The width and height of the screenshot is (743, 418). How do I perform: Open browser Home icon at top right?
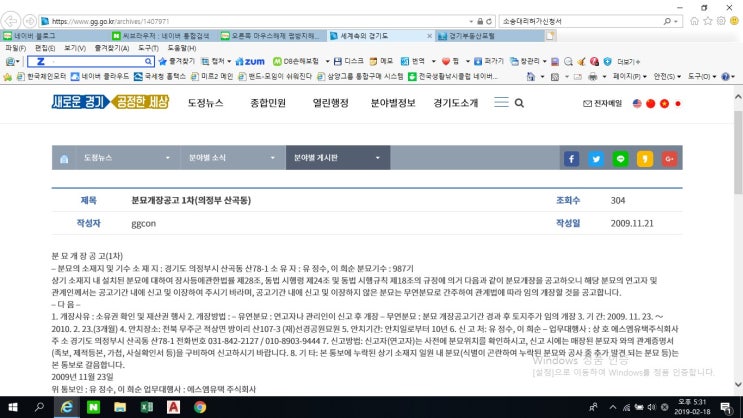tap(694, 21)
